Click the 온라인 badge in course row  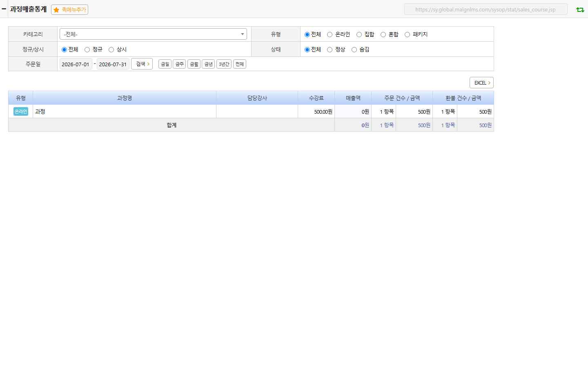pos(21,112)
